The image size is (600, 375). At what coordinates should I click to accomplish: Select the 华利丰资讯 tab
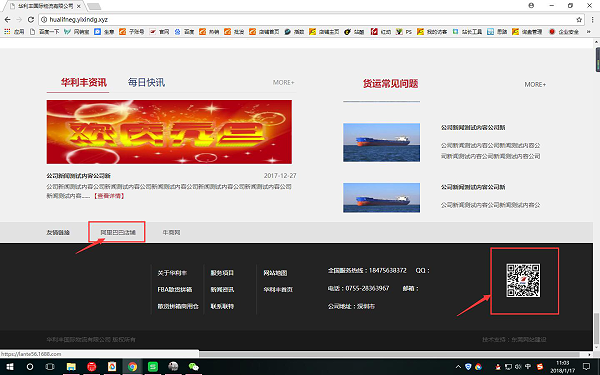(x=83, y=82)
